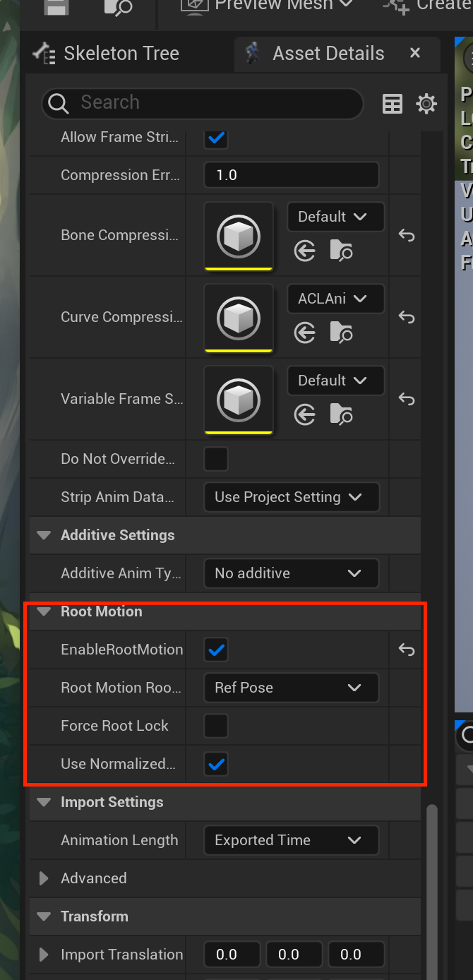Switch to the Skeleton Tree tab

tap(121, 53)
